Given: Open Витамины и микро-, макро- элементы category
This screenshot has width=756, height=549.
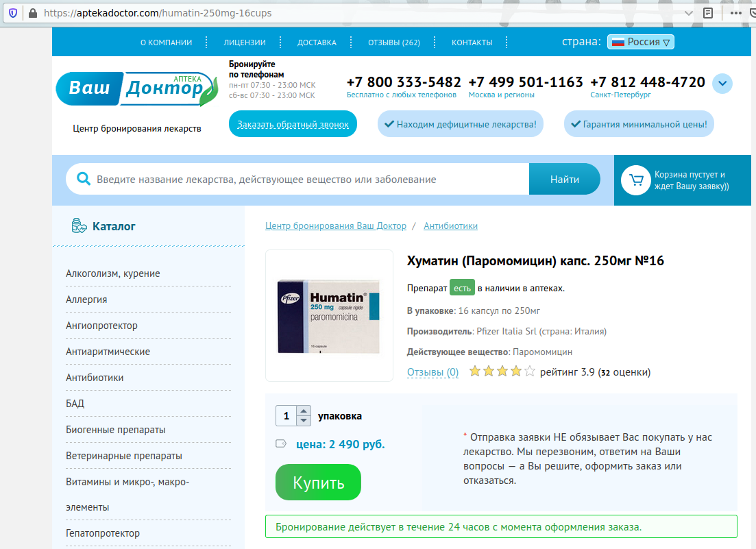Looking at the screenshot, I should (127, 494).
